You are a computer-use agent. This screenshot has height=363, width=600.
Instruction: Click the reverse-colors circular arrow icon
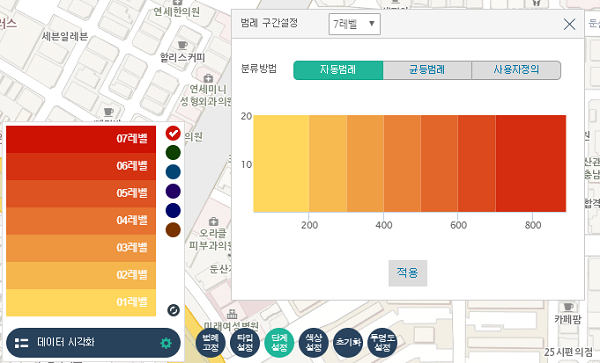[x=173, y=310]
